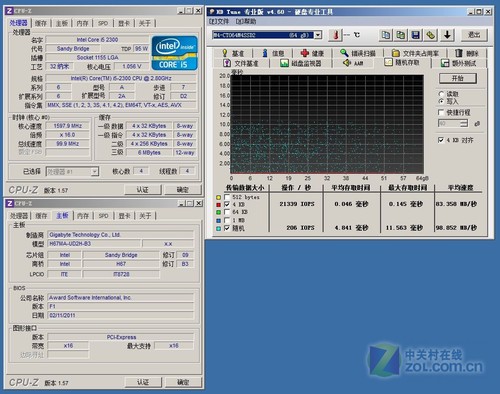Click 认证 validate in lower CPU-Z window
Viewport: 500px width, 394px height.
tap(143, 382)
